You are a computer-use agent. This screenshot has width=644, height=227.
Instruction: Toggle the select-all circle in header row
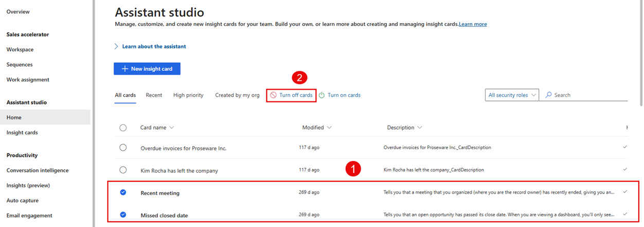click(x=123, y=128)
